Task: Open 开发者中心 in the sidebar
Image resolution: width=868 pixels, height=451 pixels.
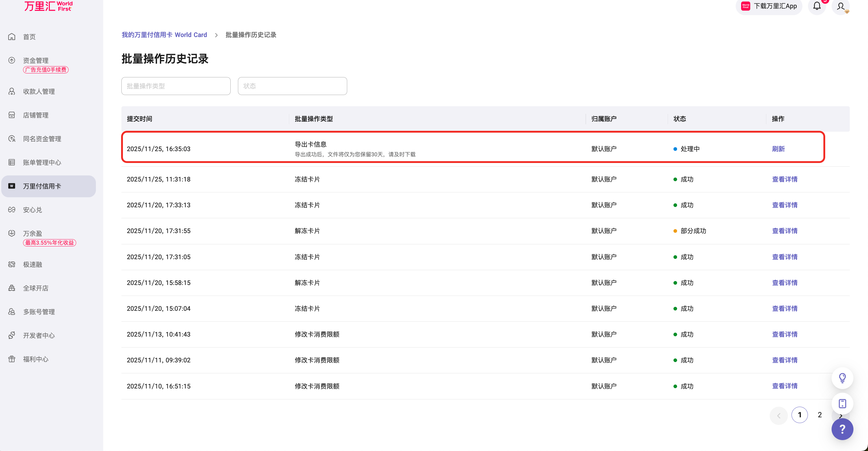Action: [39, 335]
